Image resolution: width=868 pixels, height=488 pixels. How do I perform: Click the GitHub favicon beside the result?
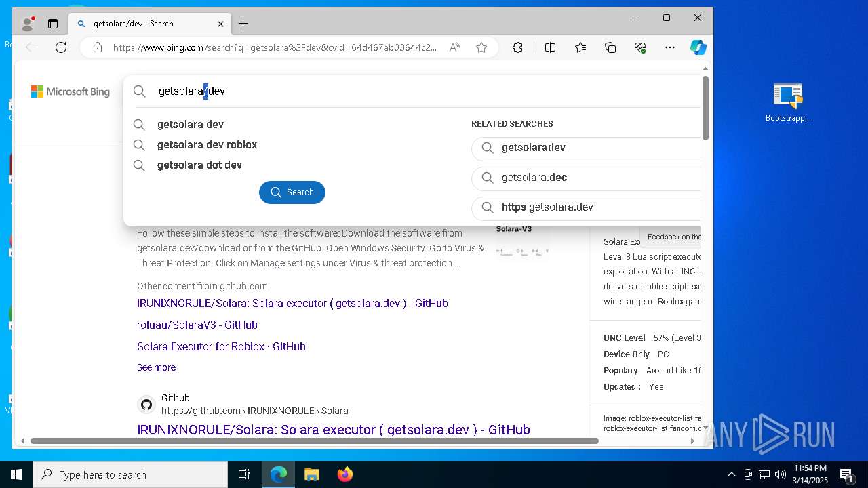146,405
